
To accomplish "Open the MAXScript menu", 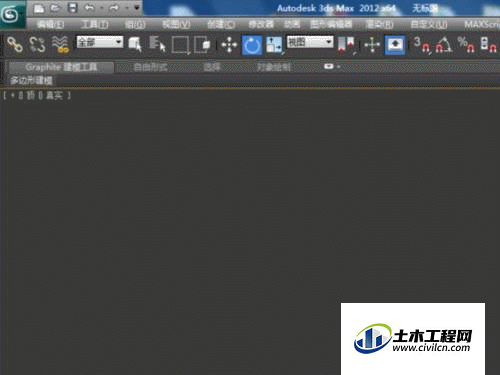I will [482, 24].
